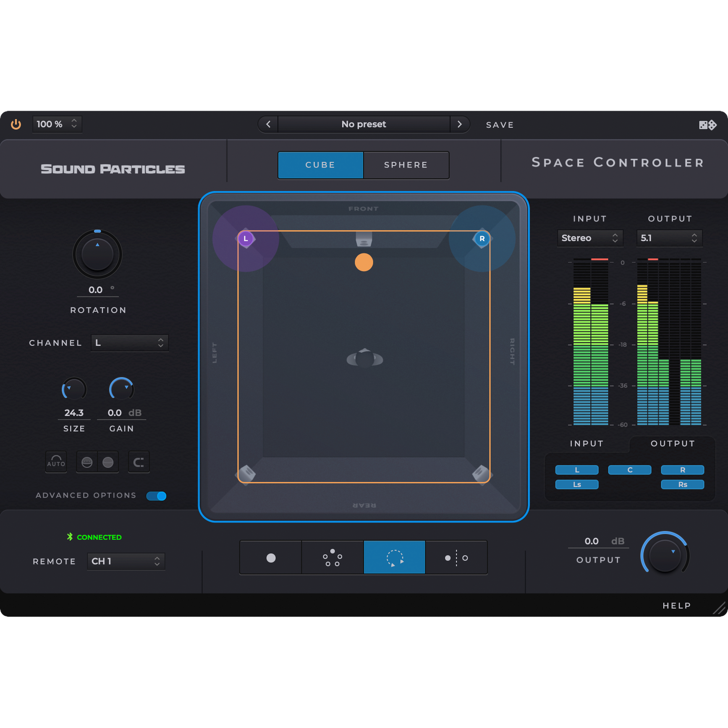Screen dimensions: 728x728
Task: Click the AUTO headphone icon button
Action: [56, 462]
